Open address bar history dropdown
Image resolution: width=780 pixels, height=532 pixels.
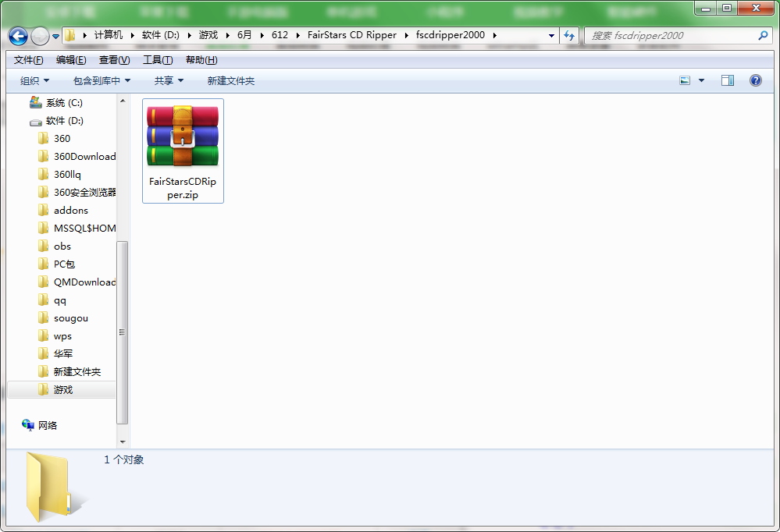551,35
